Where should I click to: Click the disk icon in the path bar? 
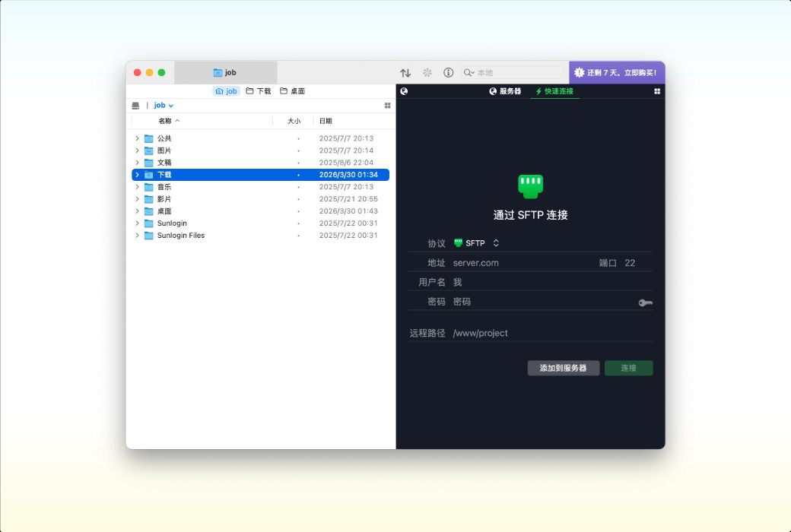135,105
